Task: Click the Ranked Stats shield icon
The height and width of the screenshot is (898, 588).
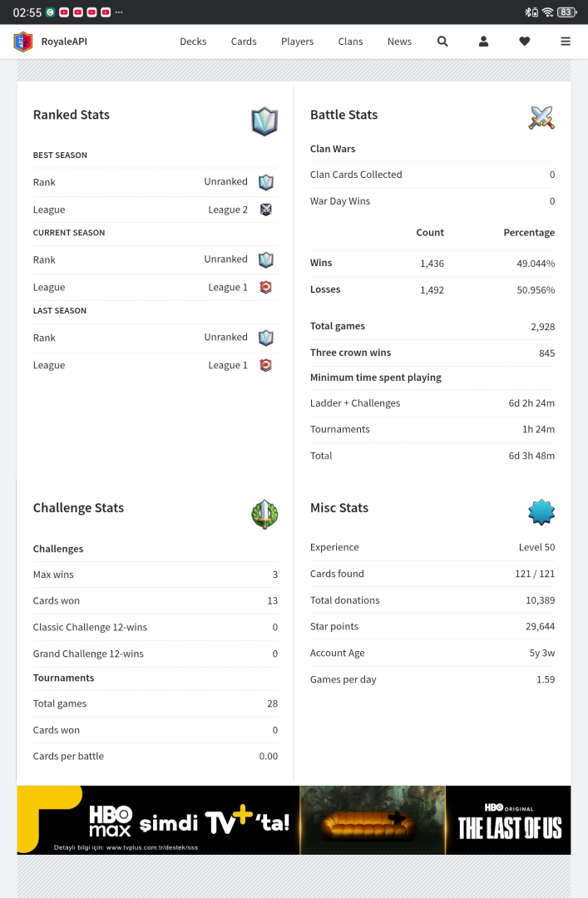Action: point(264,122)
